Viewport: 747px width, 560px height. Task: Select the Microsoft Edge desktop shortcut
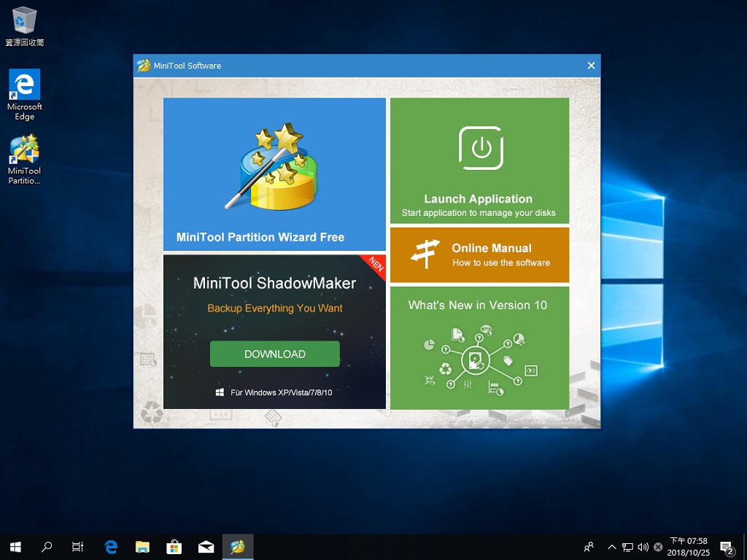[x=24, y=95]
